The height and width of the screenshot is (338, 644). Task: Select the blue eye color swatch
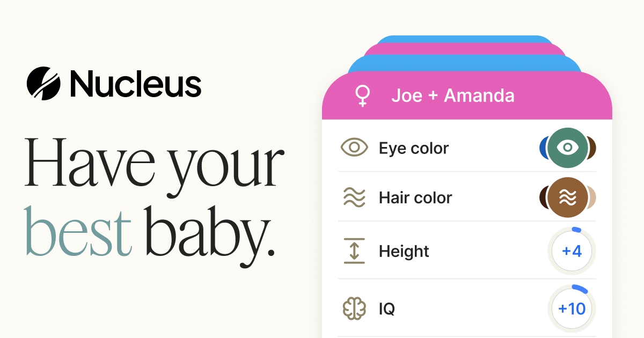click(543, 148)
